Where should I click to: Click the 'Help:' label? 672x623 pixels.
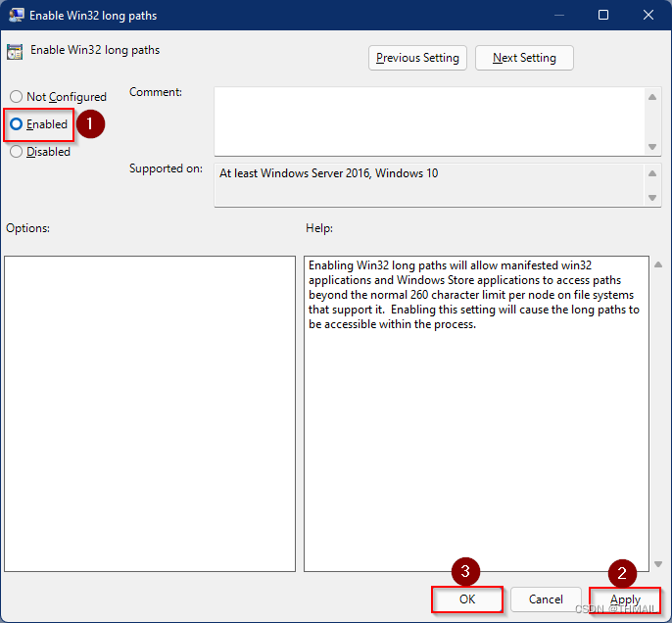(x=319, y=228)
